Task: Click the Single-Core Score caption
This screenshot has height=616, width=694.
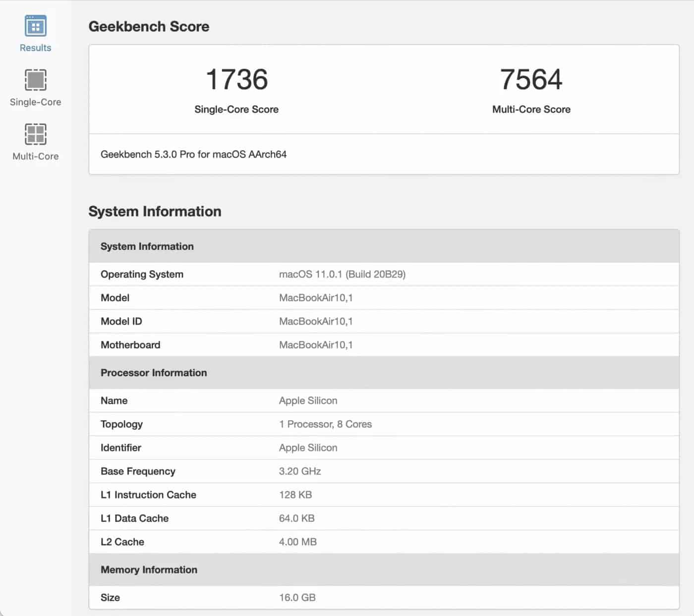Action: pos(236,110)
